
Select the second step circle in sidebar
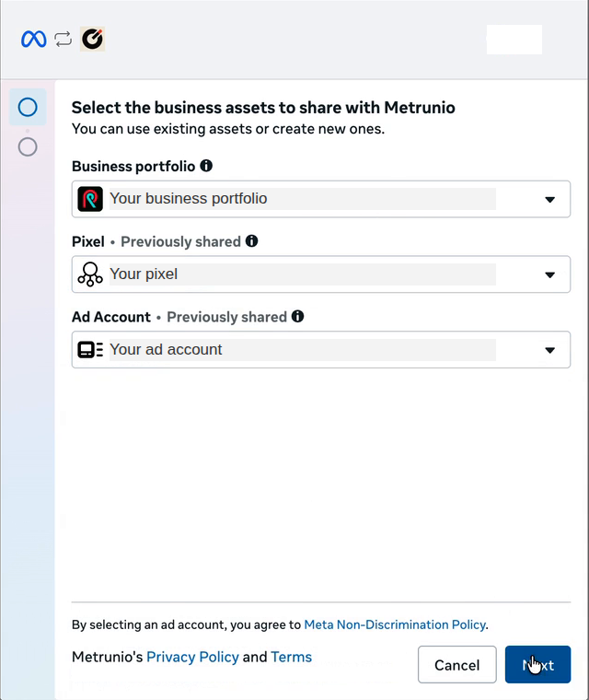click(28, 146)
